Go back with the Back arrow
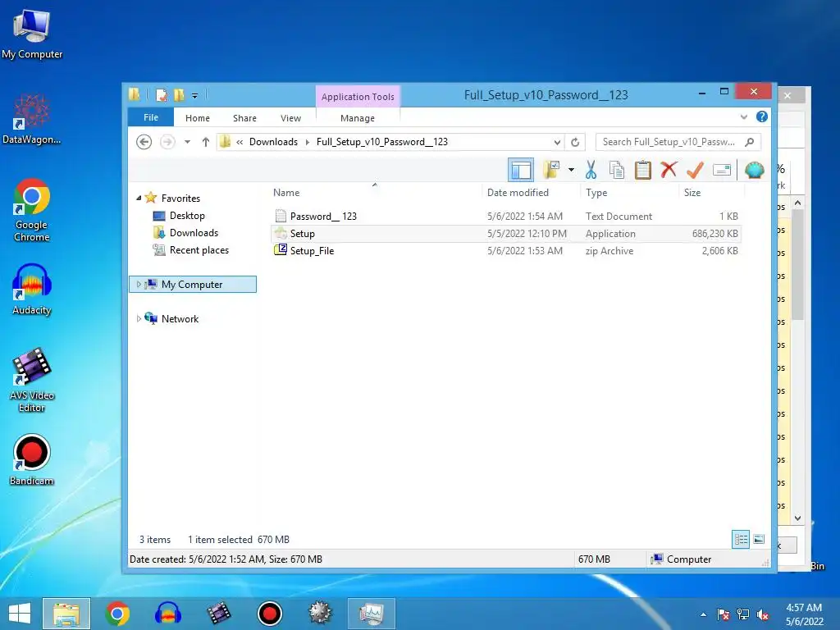The width and height of the screenshot is (840, 630). (x=144, y=142)
